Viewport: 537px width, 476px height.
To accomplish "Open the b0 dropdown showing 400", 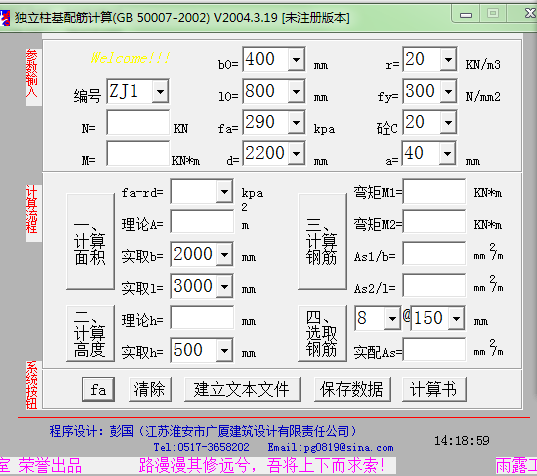I will (x=296, y=59).
